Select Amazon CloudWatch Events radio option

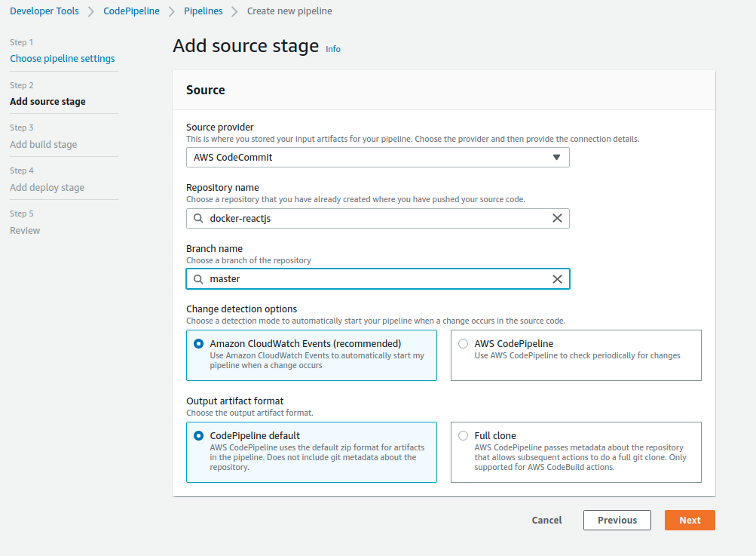198,343
